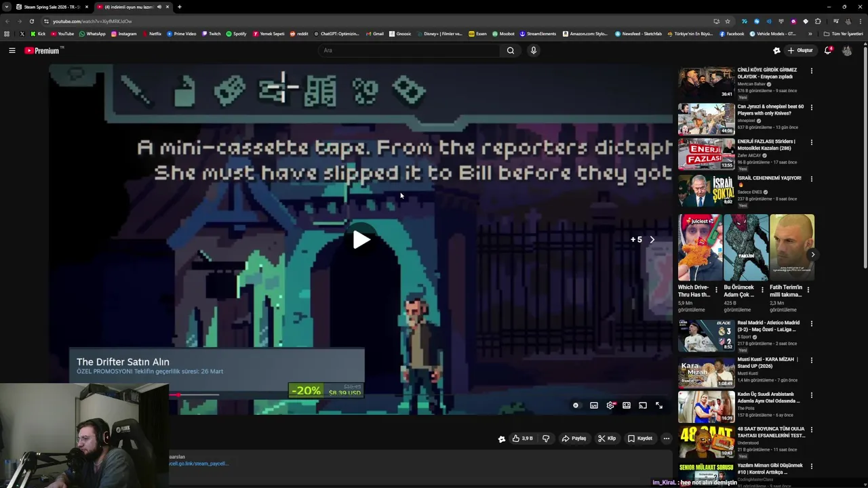Open the Twitch bookmark
Image resolution: width=868 pixels, height=488 pixels.
point(212,33)
